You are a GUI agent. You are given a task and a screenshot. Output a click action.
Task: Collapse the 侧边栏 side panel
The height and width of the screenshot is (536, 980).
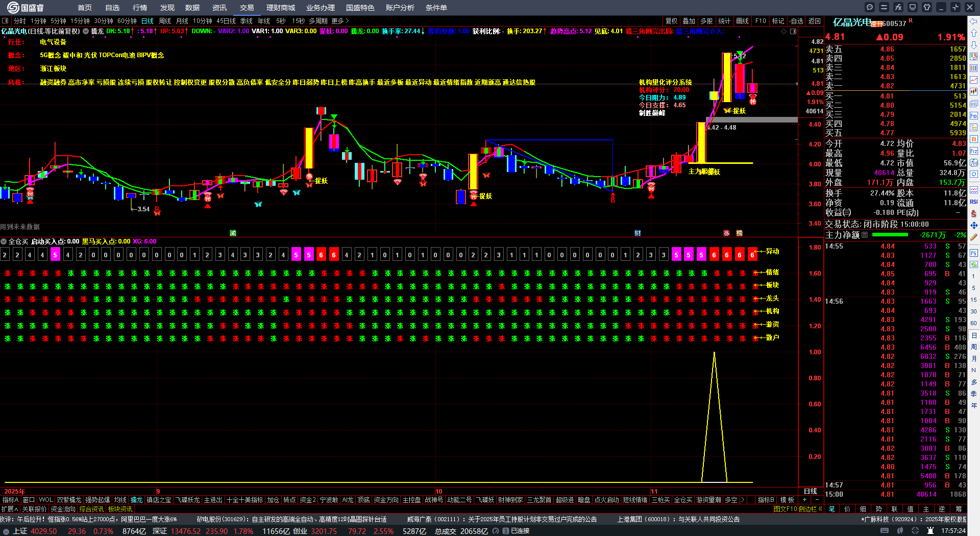(x=810, y=509)
